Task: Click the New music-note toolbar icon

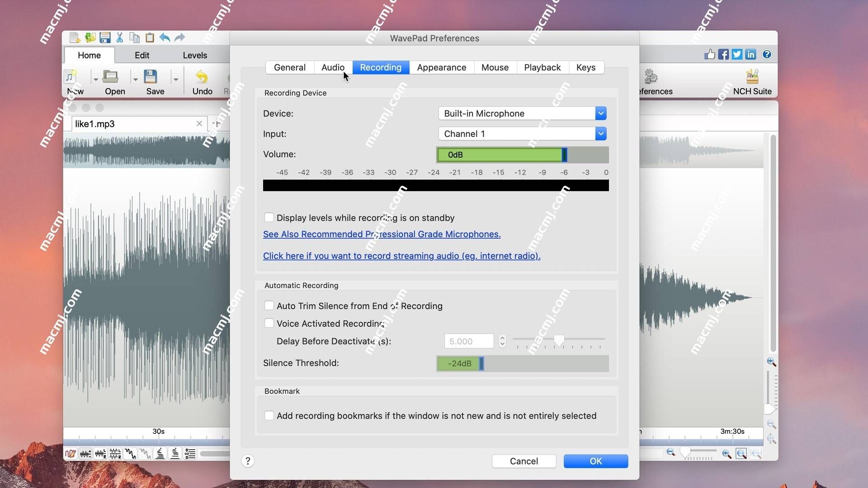Action: click(71, 76)
